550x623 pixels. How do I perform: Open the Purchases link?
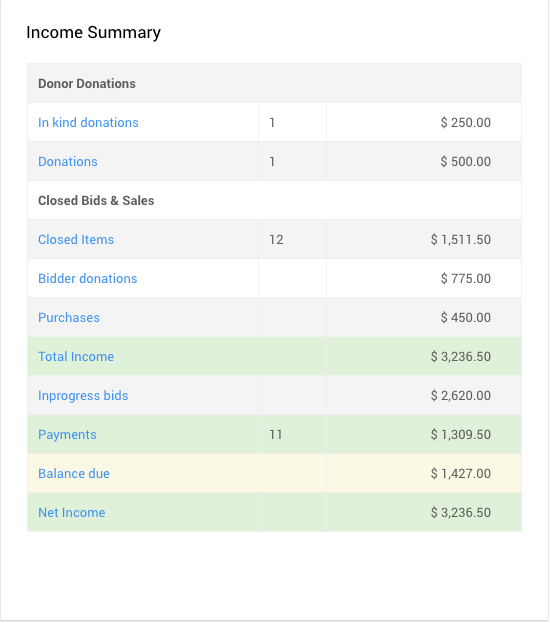69,317
